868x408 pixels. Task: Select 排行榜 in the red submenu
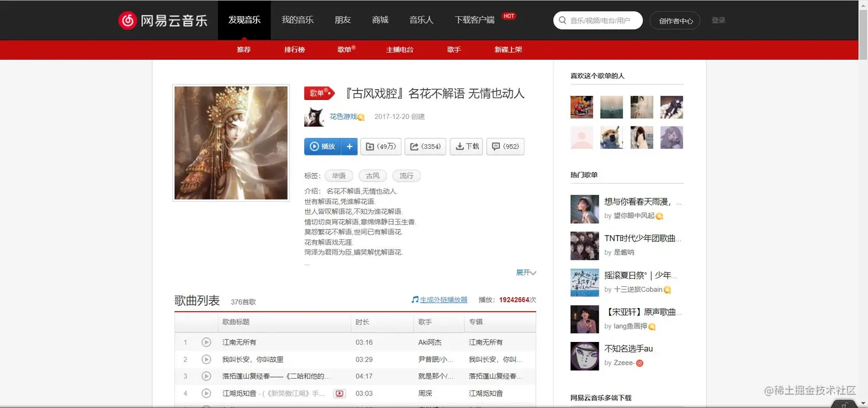click(x=294, y=49)
